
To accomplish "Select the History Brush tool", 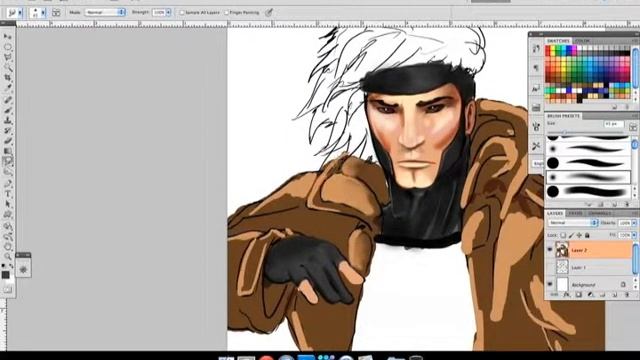I will 8,131.
